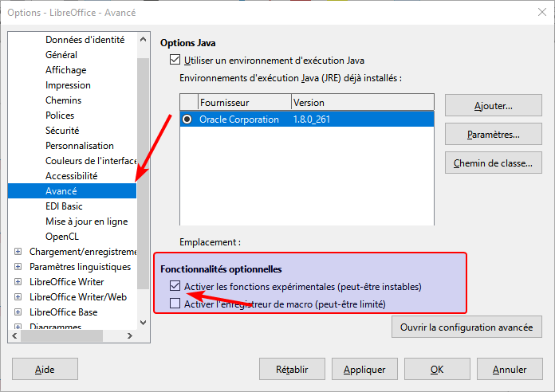The image size is (555, 392).
Task: Enable Activer l'enregistreur de macro checkbox
Action: tap(175, 304)
